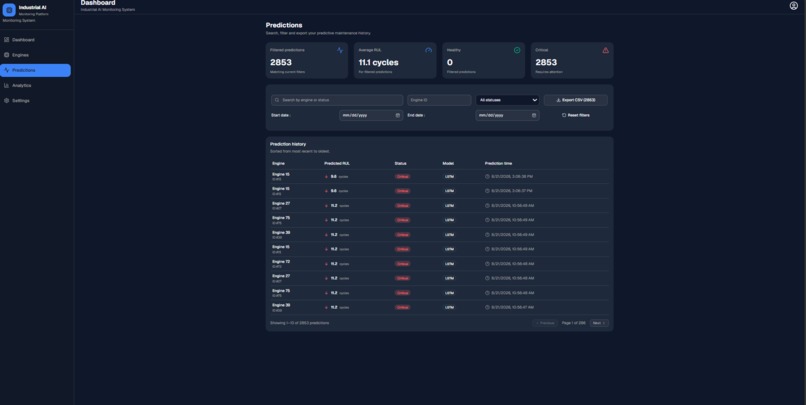The image size is (806, 405).
Task: Click the Predictions page title
Action: coord(284,25)
